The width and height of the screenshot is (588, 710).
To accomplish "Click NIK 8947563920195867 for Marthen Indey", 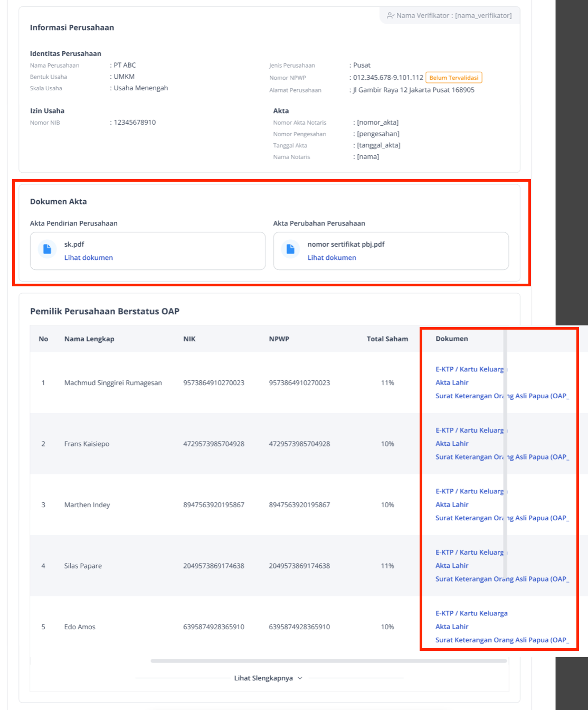I will pyautogui.click(x=214, y=505).
